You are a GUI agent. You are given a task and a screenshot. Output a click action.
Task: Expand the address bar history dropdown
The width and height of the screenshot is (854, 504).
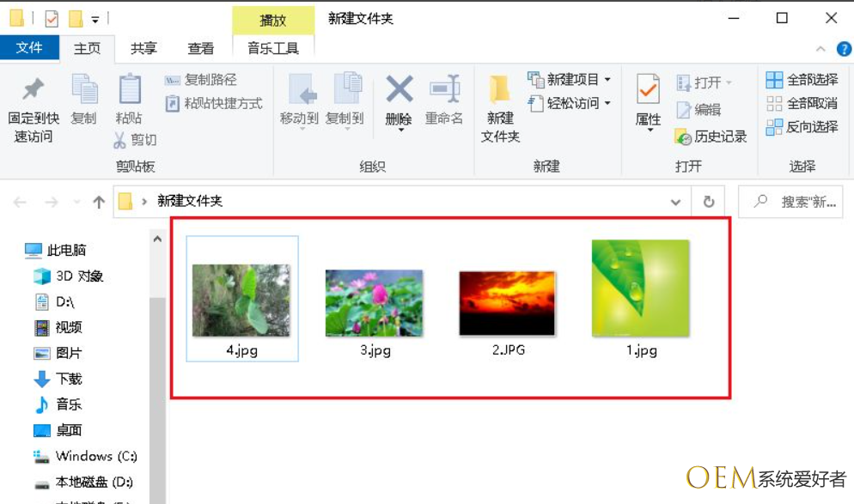(675, 202)
